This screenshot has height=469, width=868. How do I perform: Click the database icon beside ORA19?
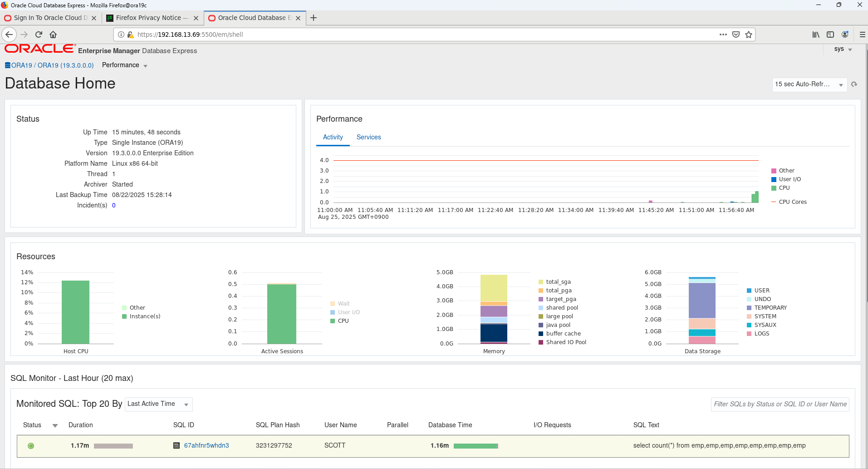8,65
